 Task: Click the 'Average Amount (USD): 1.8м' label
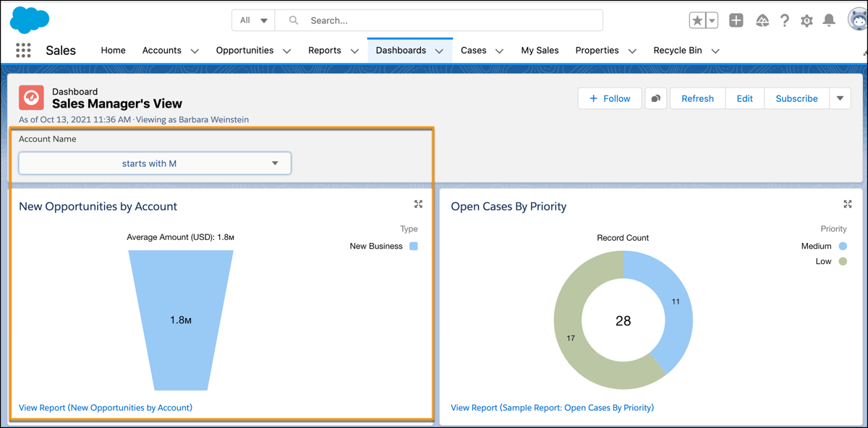181,237
